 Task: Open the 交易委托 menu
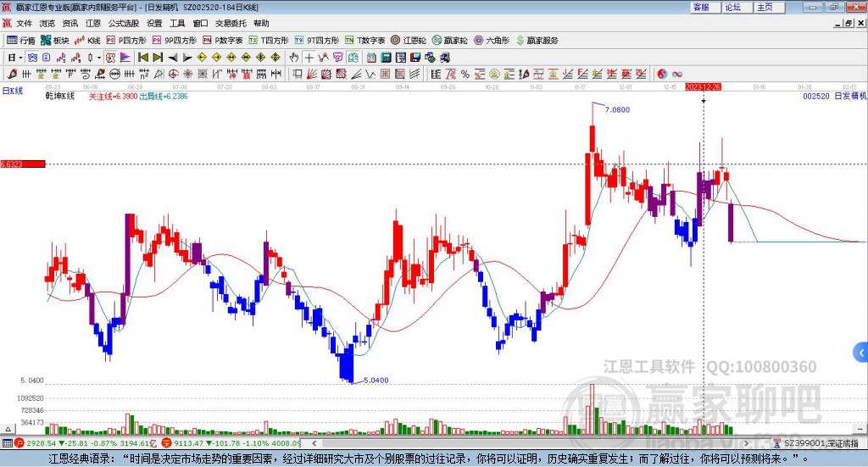point(231,23)
